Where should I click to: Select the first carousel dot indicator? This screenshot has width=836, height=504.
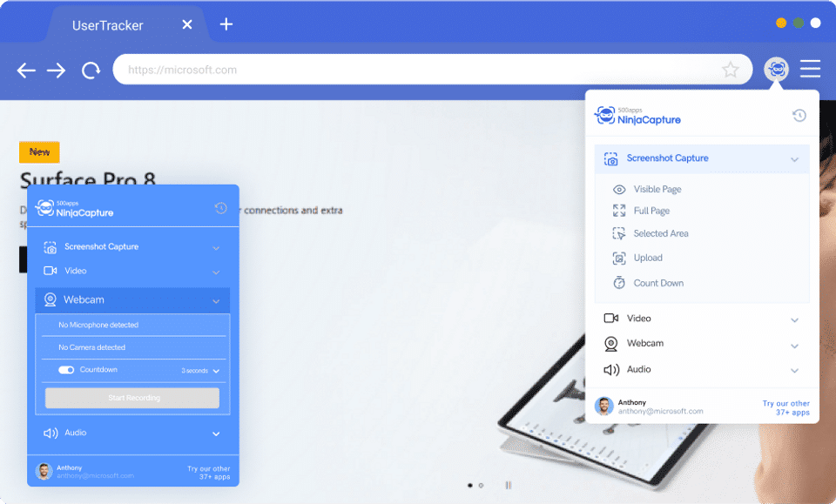(x=469, y=486)
